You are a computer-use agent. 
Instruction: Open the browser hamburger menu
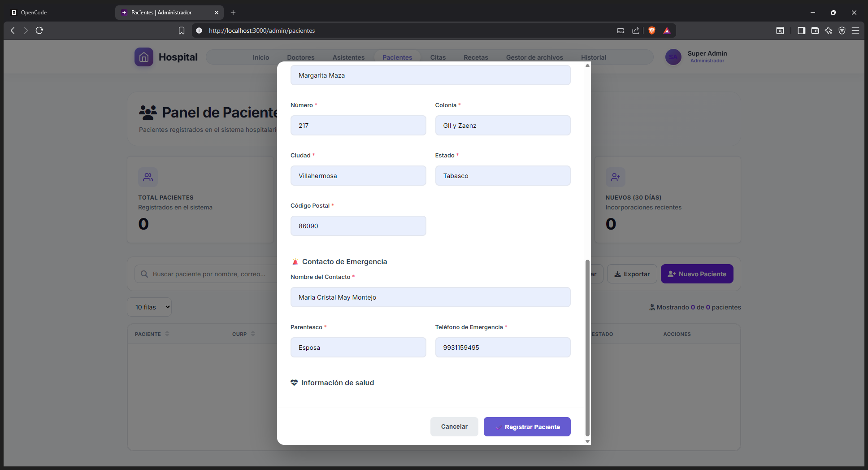click(855, 30)
